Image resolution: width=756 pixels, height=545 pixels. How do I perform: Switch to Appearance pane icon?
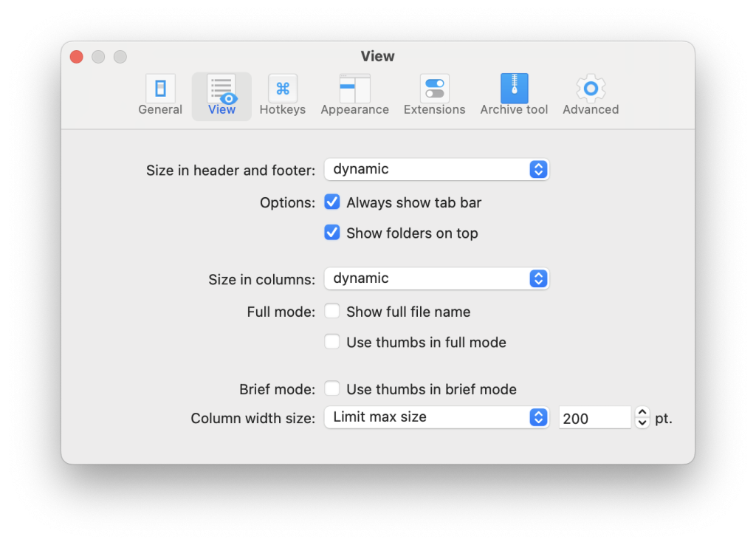(355, 89)
